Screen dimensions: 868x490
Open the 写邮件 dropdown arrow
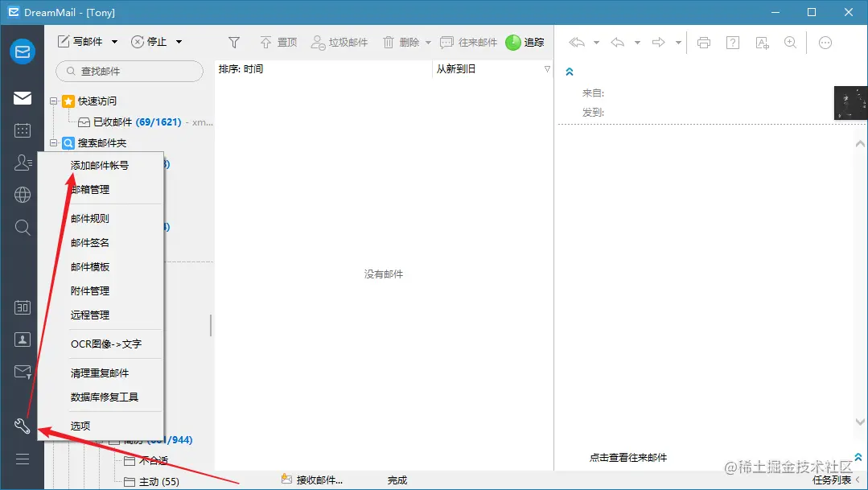coord(114,42)
